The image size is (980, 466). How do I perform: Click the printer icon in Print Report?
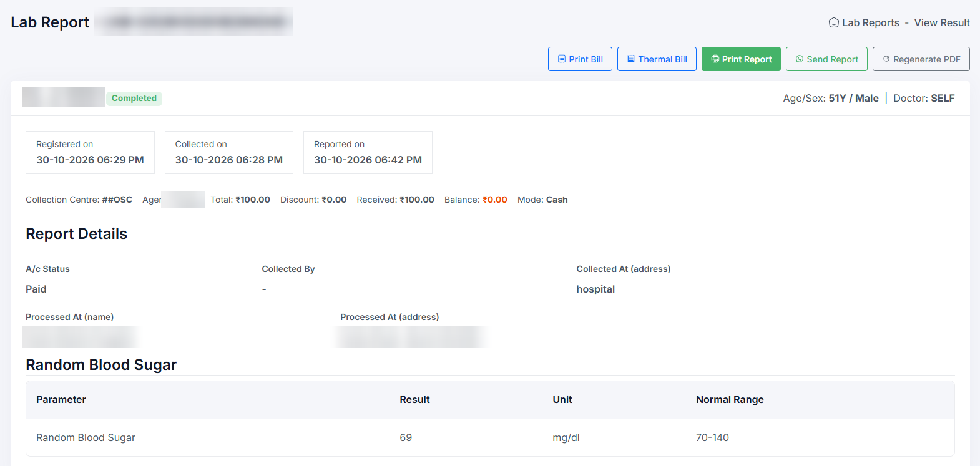tap(715, 59)
